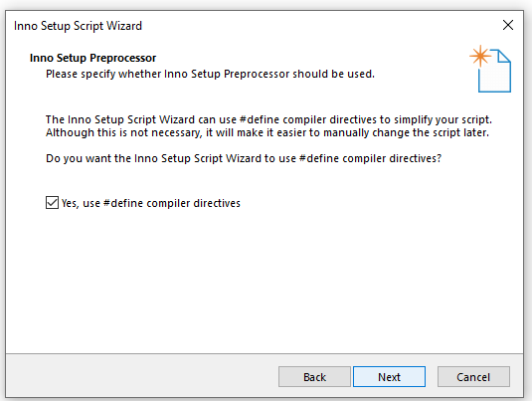Click the question 'Do you want the Inno Setup'
This screenshot has height=401, width=532.
244,158
